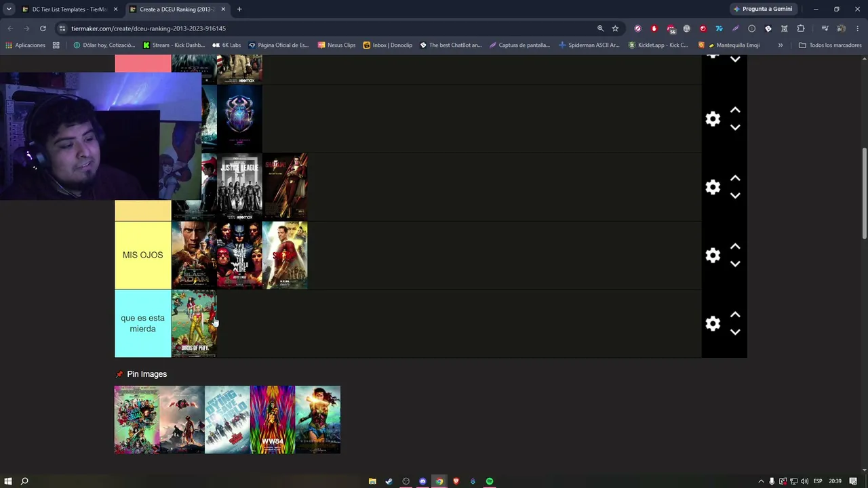The width and height of the screenshot is (868, 488).
Task: Reload the current page
Action: coord(43,28)
